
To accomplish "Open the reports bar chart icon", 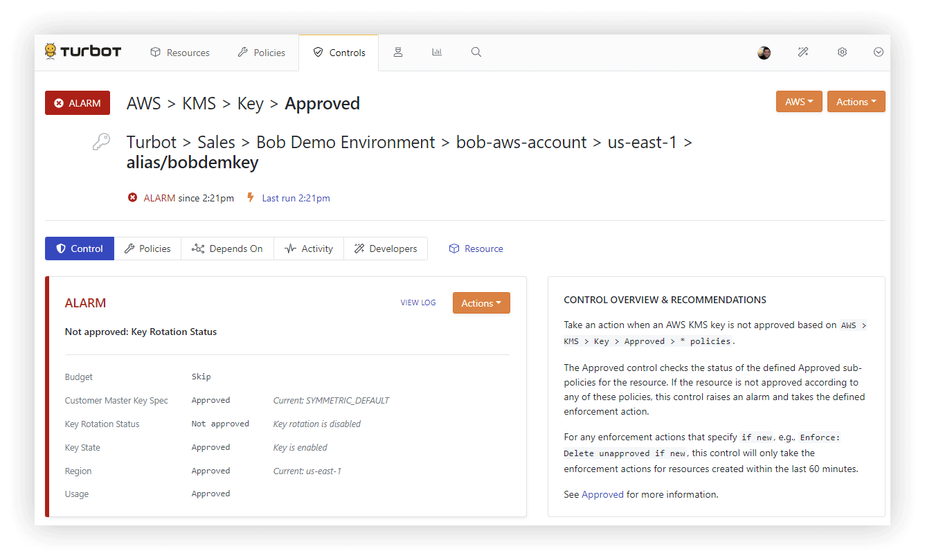I will pyautogui.click(x=437, y=52).
